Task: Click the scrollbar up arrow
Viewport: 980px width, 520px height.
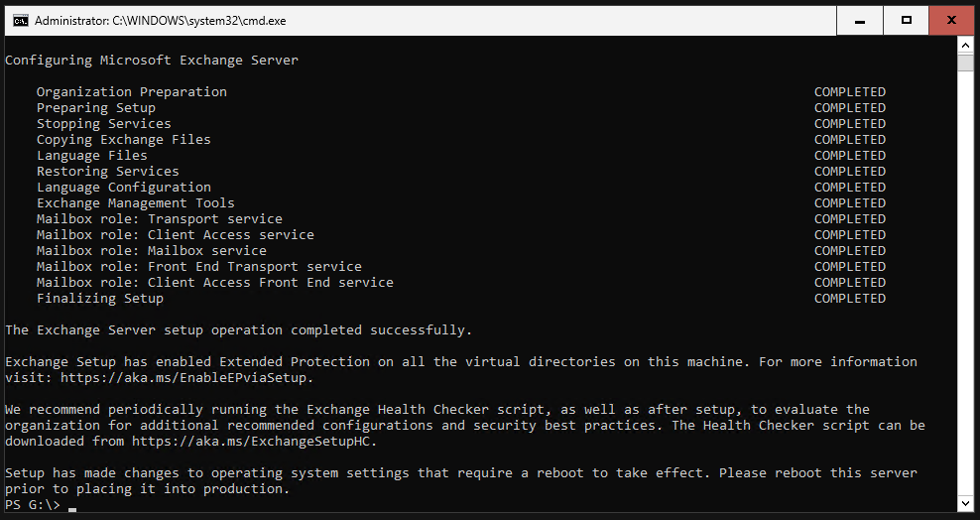Action: (965, 45)
